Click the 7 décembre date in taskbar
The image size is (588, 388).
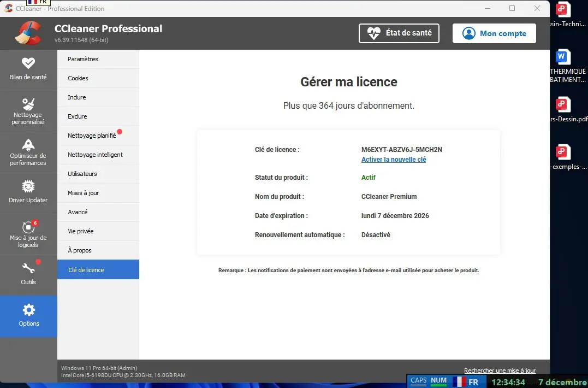tap(562, 383)
